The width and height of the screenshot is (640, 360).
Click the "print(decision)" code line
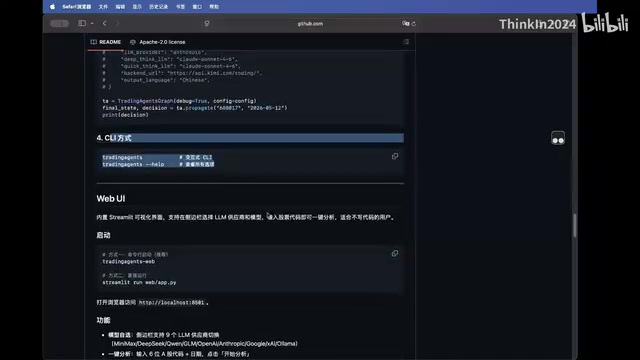tap(125, 115)
